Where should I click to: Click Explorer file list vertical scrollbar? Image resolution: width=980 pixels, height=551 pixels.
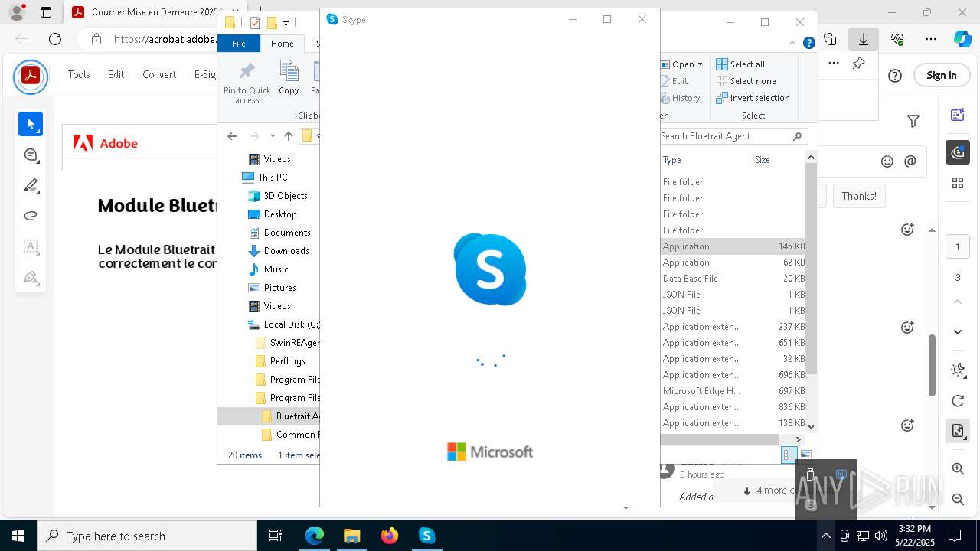[812, 268]
